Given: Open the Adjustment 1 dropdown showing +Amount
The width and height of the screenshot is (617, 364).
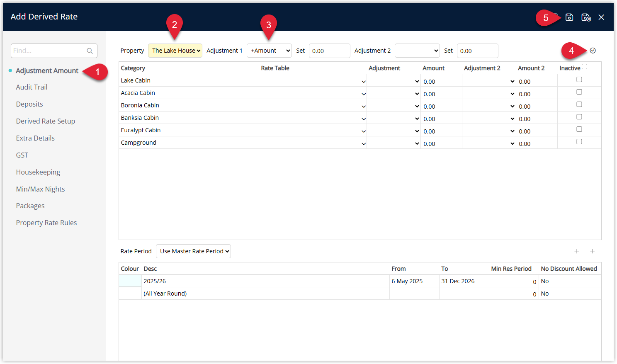Looking at the screenshot, I should (x=270, y=51).
